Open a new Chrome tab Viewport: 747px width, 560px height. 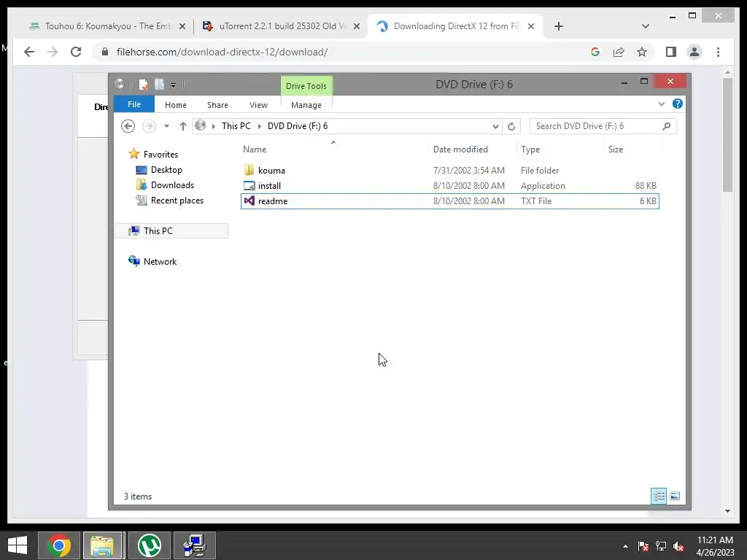coord(558,26)
